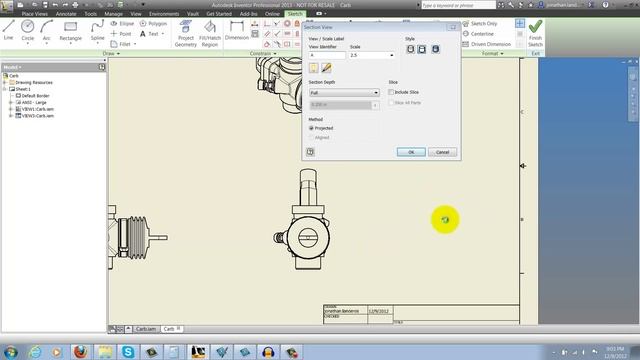Click OK in Section View dialog
The image size is (640, 360).
(411, 152)
